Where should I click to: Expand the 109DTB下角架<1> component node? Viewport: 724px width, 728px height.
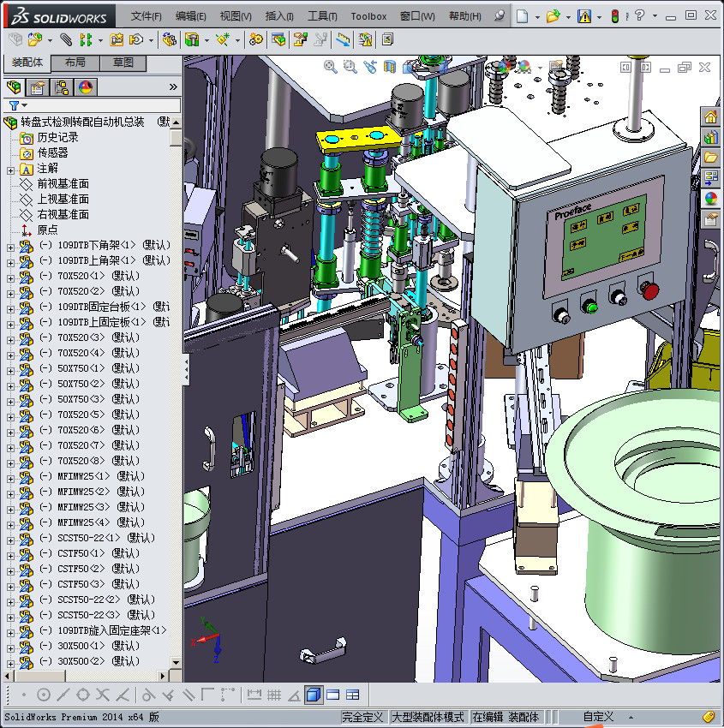10,246
